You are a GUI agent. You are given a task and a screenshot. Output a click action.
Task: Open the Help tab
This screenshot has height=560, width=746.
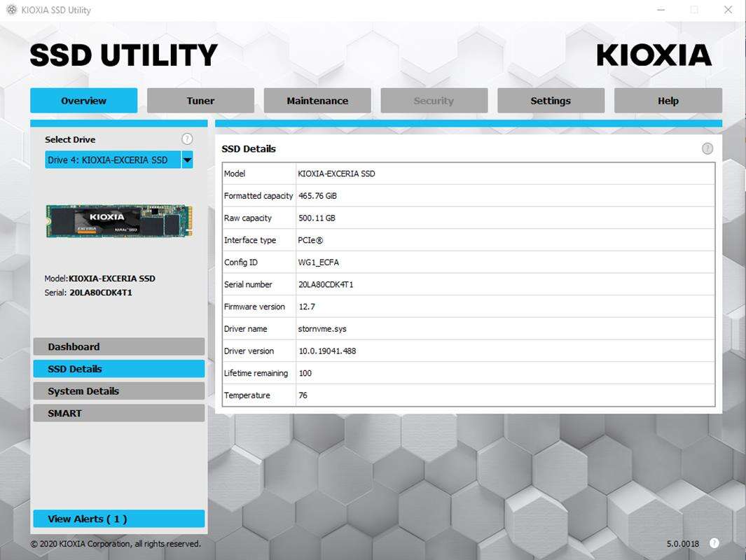(668, 101)
